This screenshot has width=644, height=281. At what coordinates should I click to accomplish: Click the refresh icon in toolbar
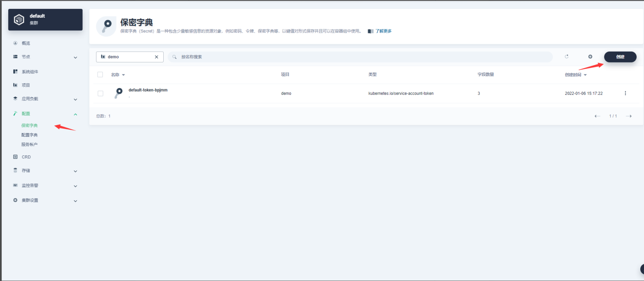pyautogui.click(x=566, y=56)
